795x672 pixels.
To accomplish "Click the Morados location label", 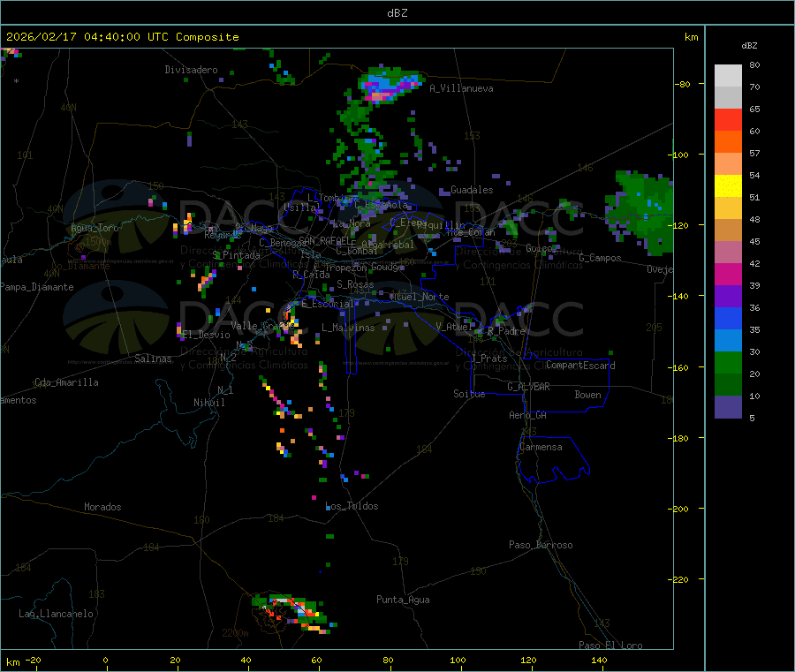I will click(102, 507).
